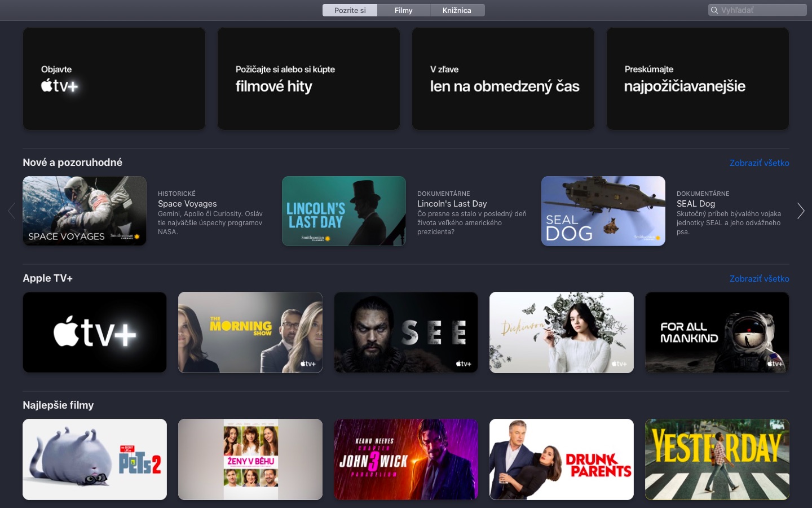Select the Lincoln's Last Day title text
Screen dimensions: 812x508
pyautogui.click(x=452, y=204)
